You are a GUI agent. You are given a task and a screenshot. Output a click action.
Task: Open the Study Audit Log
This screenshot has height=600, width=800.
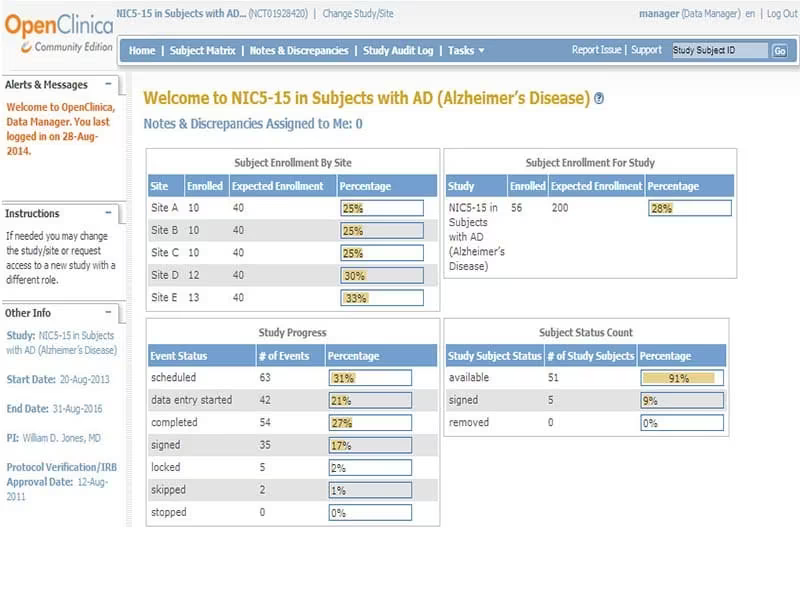click(x=398, y=51)
